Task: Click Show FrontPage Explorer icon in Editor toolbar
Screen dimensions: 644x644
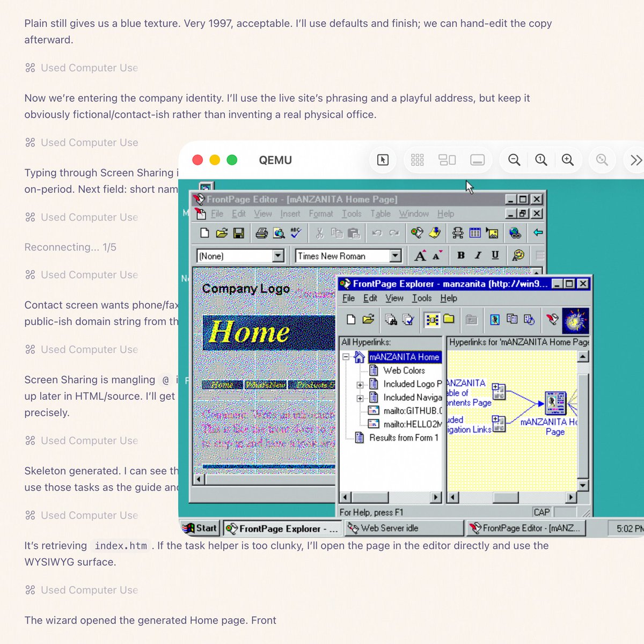Action: pos(417,233)
